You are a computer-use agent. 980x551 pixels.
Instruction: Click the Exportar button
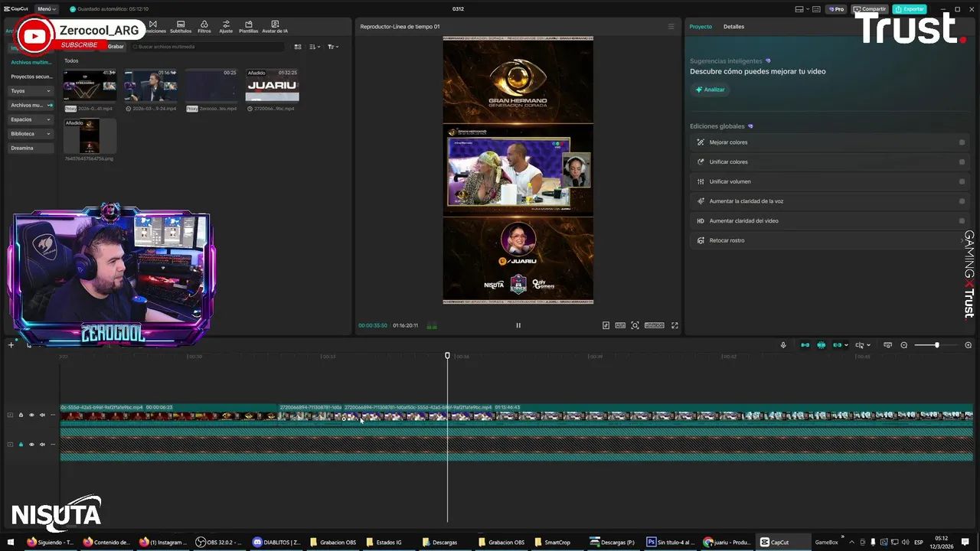(910, 9)
